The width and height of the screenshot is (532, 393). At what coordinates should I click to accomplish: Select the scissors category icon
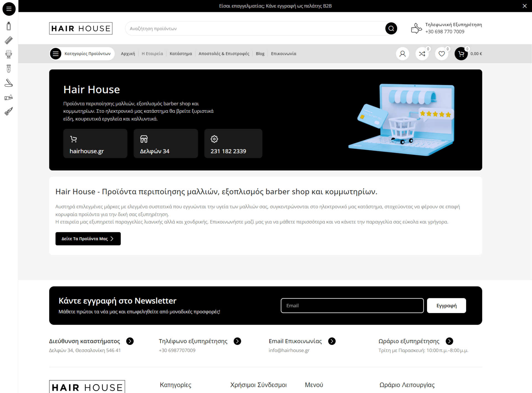[9, 112]
